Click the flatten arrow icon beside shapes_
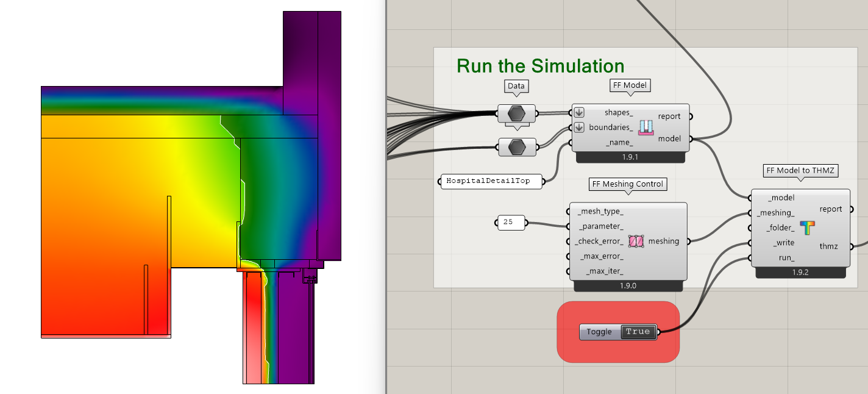The height and width of the screenshot is (394, 868). tap(579, 112)
